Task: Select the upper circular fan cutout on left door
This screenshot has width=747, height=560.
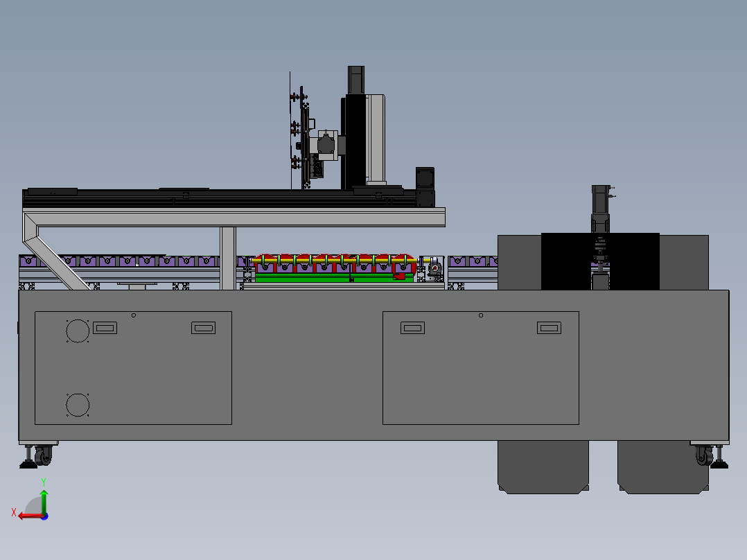Action: (78, 331)
